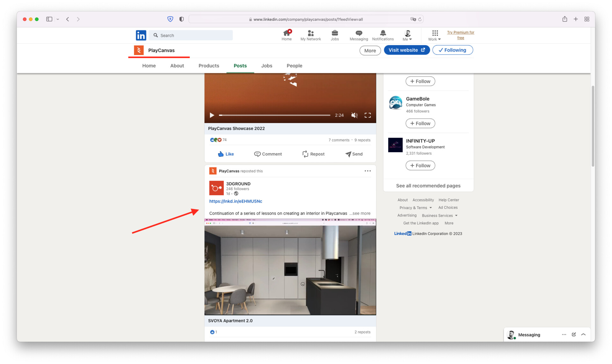Enter fullscreen on the showcase video
The width and height of the screenshot is (612, 364).
tap(368, 115)
